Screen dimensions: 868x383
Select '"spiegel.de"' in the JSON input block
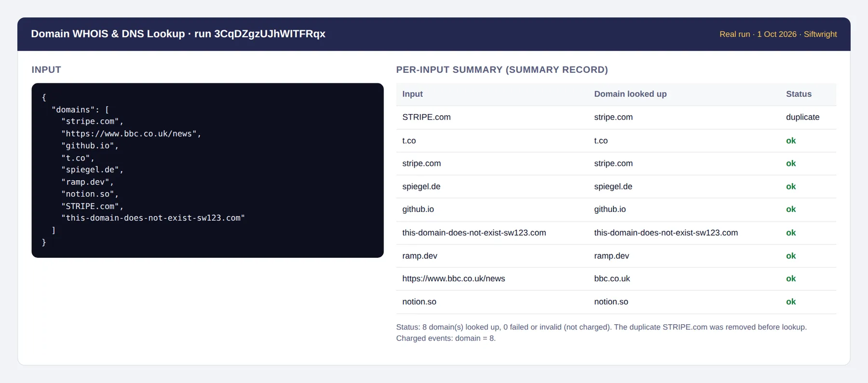(90, 170)
